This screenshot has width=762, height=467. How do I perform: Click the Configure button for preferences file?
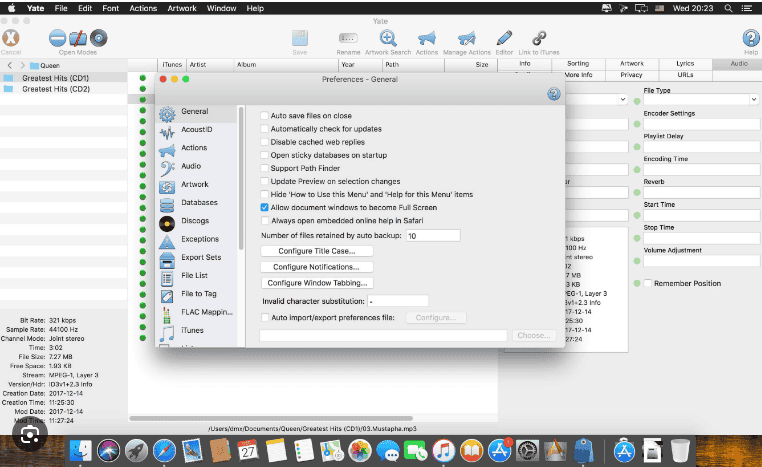(x=436, y=318)
